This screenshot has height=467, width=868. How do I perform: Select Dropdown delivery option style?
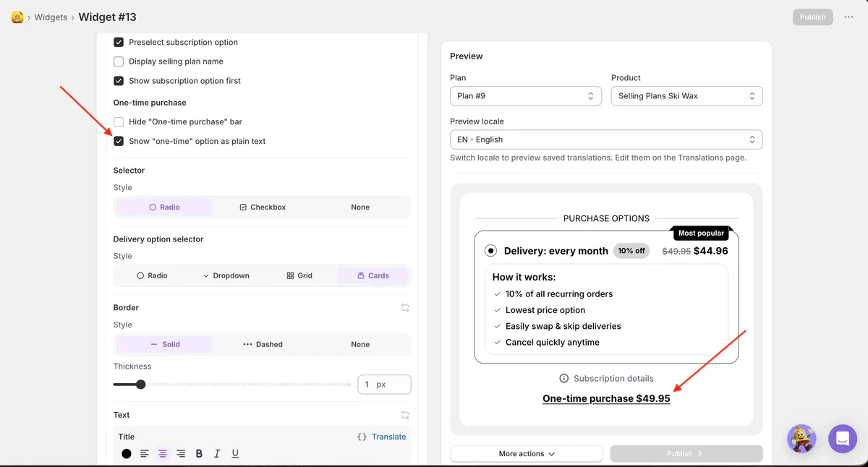(x=226, y=275)
